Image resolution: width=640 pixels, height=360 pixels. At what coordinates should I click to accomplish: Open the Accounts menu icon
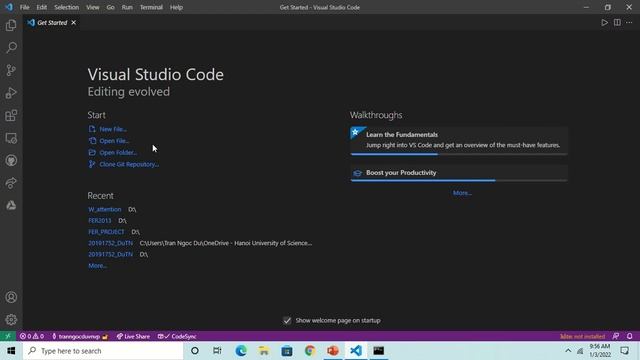11,297
